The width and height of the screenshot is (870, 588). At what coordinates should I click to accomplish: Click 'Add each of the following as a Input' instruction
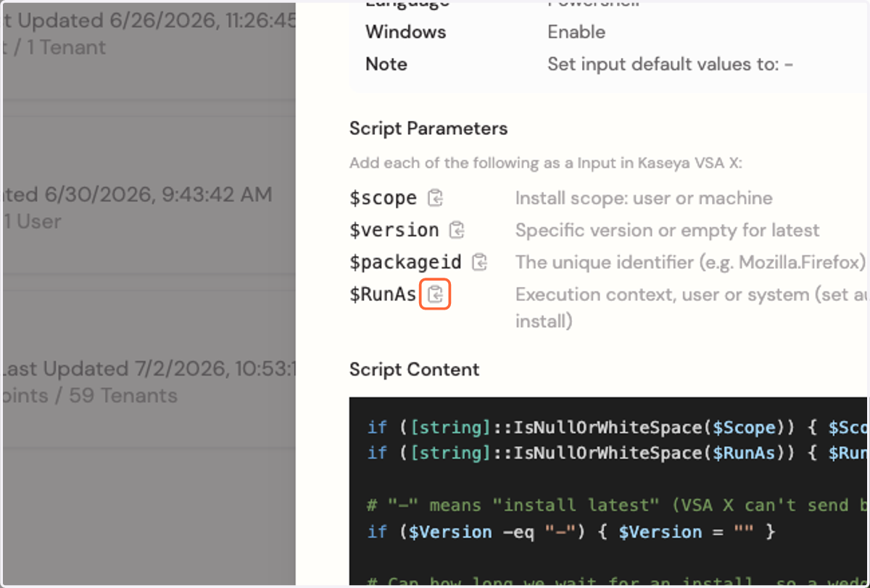[x=545, y=163]
